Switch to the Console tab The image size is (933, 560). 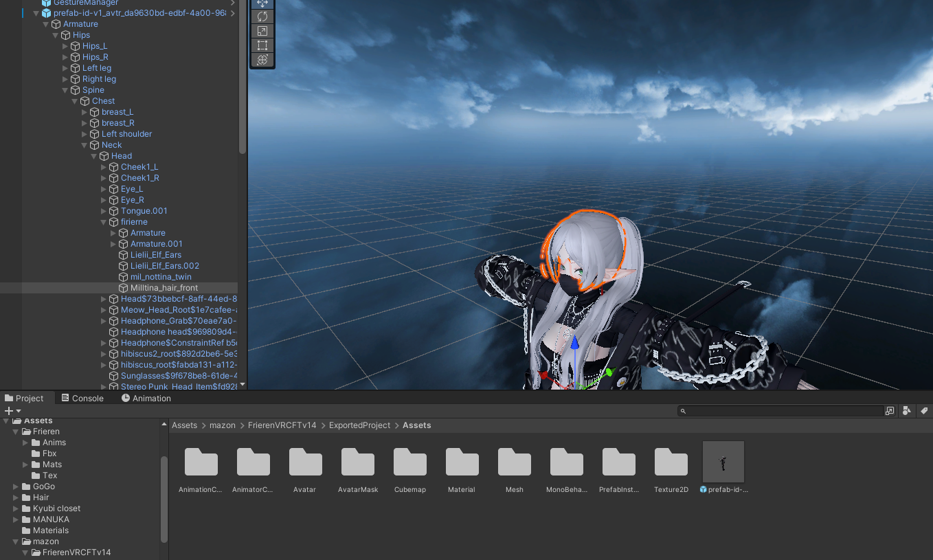click(82, 398)
